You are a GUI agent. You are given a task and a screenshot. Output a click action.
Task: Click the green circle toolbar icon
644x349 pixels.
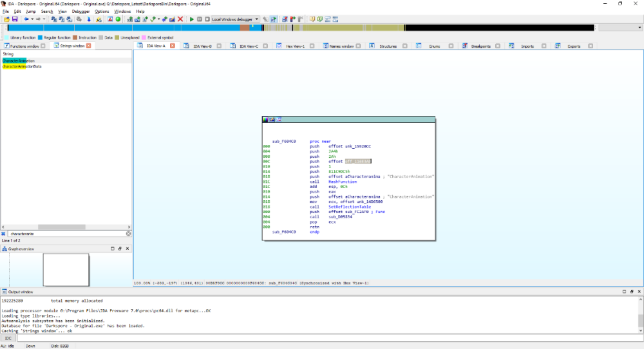coord(118,19)
